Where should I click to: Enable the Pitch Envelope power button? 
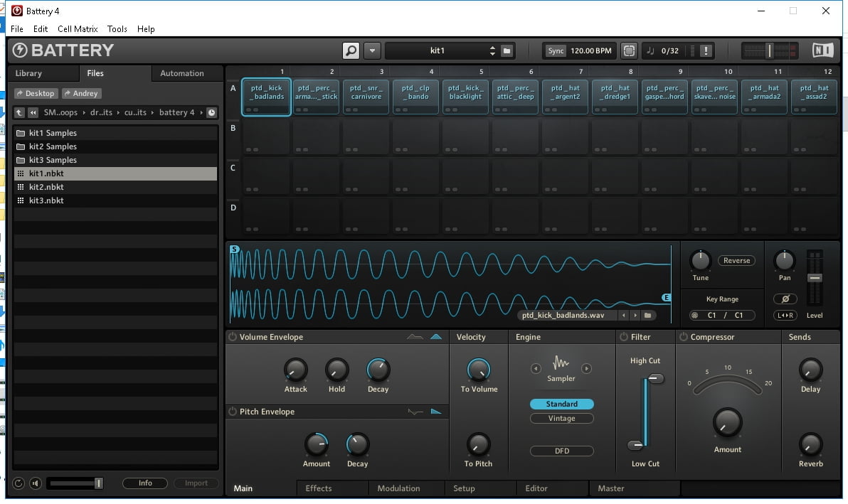(x=233, y=412)
